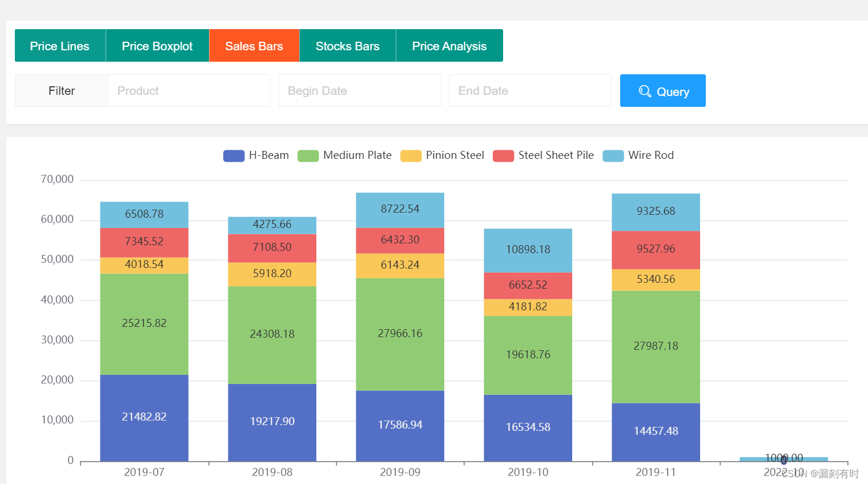Click the magnifier search icon

(x=645, y=91)
